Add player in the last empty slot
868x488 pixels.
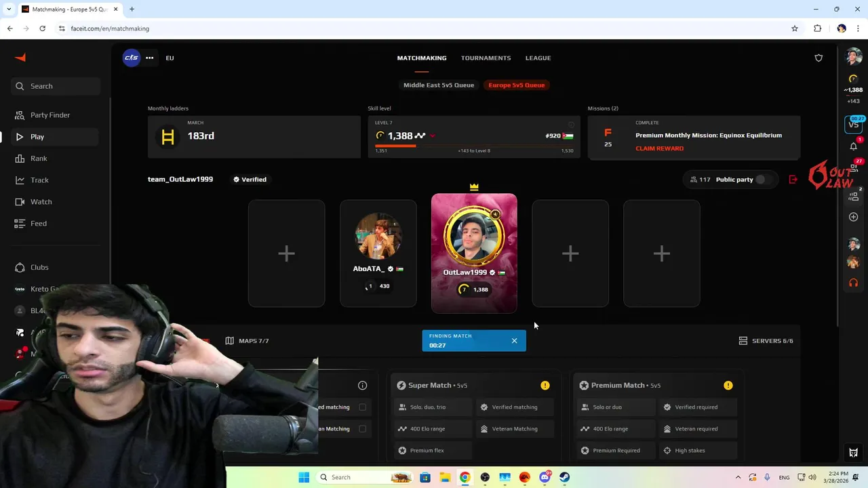[662, 253]
